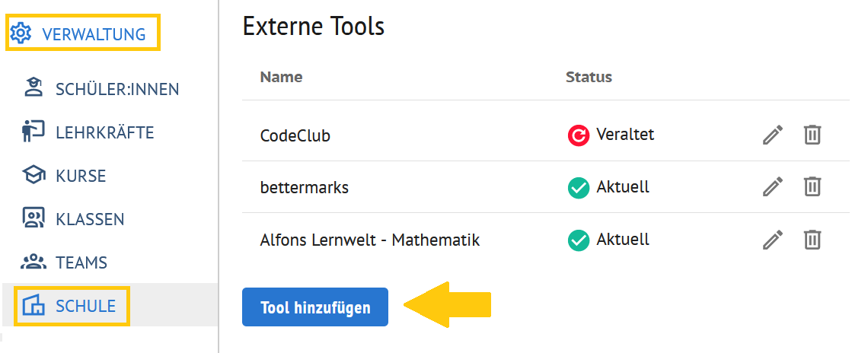Click the Status column header
This screenshot has width=868, height=353.
[589, 76]
